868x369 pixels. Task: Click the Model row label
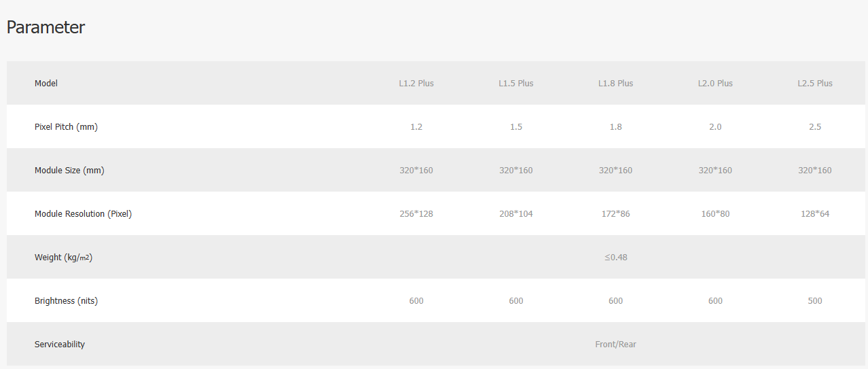click(46, 84)
